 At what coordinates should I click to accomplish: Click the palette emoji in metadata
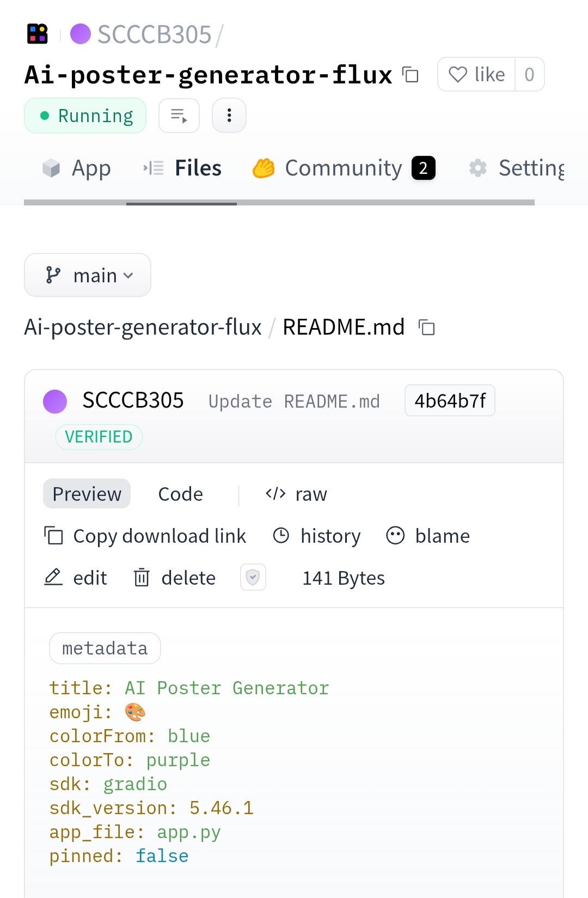coord(135,712)
